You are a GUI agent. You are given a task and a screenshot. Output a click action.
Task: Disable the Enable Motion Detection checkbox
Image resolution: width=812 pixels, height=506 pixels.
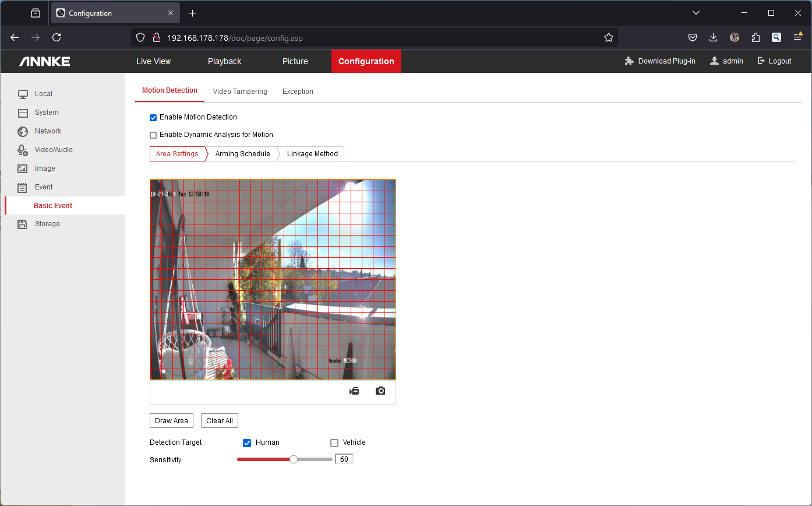coord(154,118)
